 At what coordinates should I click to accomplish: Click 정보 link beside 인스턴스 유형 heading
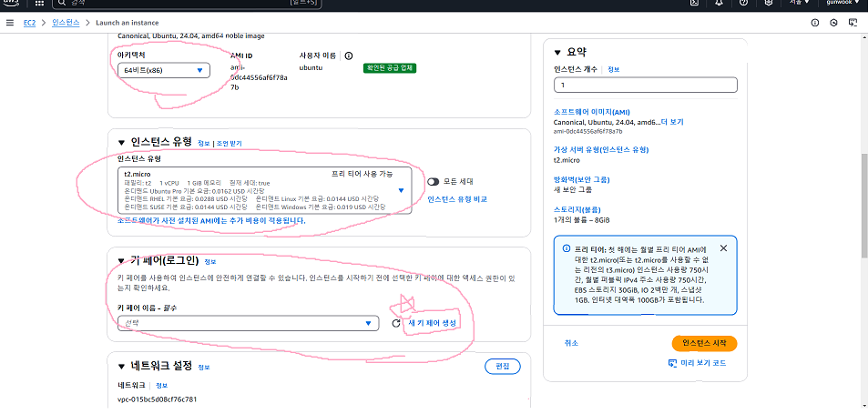(x=204, y=143)
